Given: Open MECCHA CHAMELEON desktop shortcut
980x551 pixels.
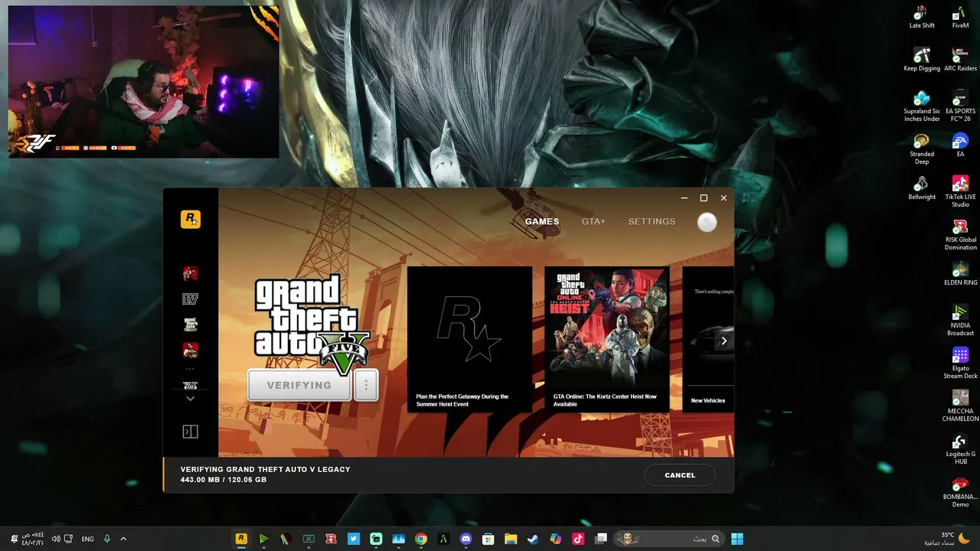Looking at the screenshot, I should 960,406.
